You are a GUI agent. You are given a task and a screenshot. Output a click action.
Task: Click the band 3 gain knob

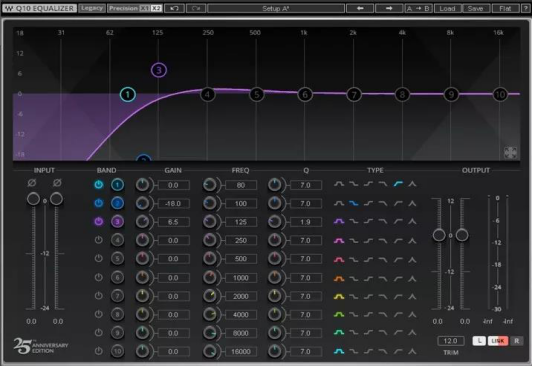tap(142, 222)
